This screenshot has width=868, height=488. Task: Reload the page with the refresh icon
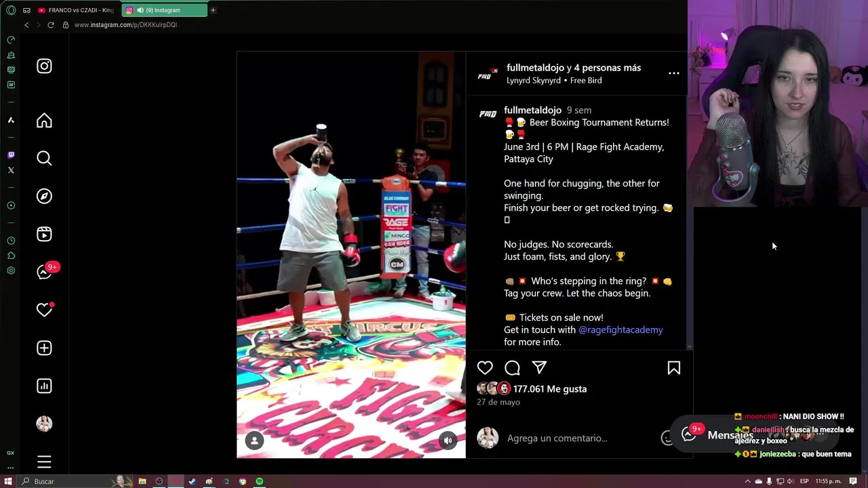[x=50, y=25]
